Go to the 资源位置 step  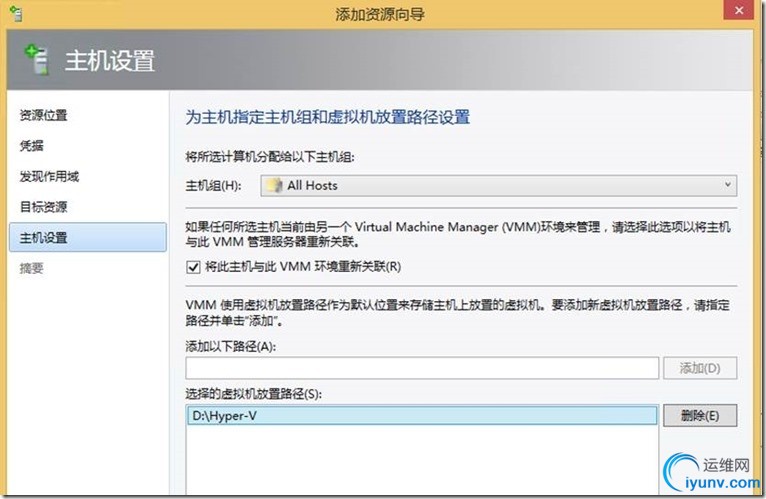pyautogui.click(x=43, y=115)
